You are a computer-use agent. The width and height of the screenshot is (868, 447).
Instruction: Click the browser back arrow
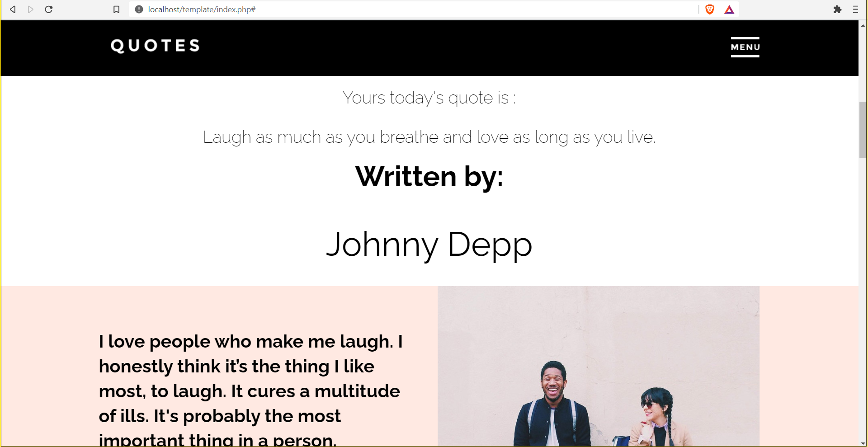(13, 9)
